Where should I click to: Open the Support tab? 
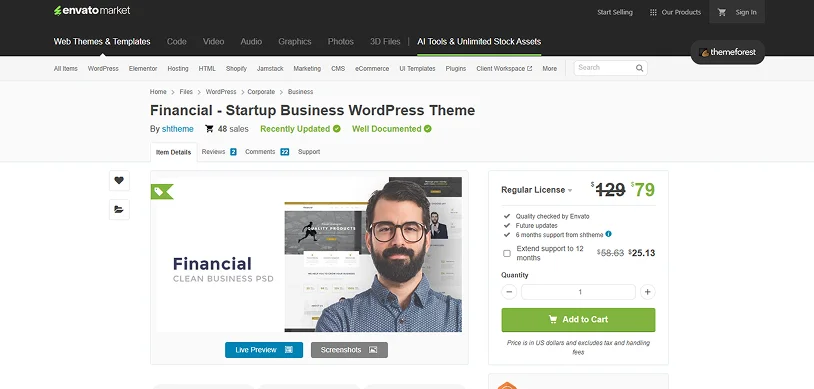309,152
